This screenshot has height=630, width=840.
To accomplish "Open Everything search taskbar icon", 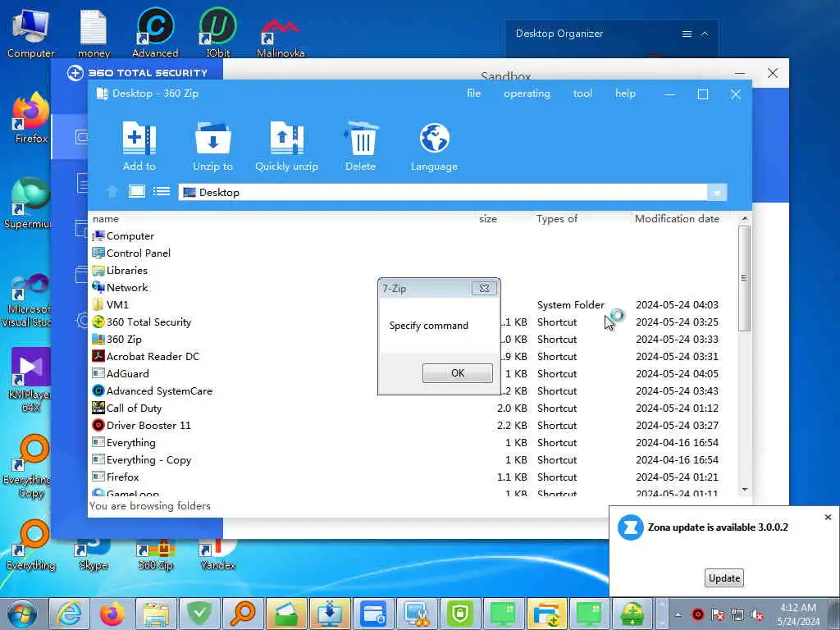I will pos(243,614).
